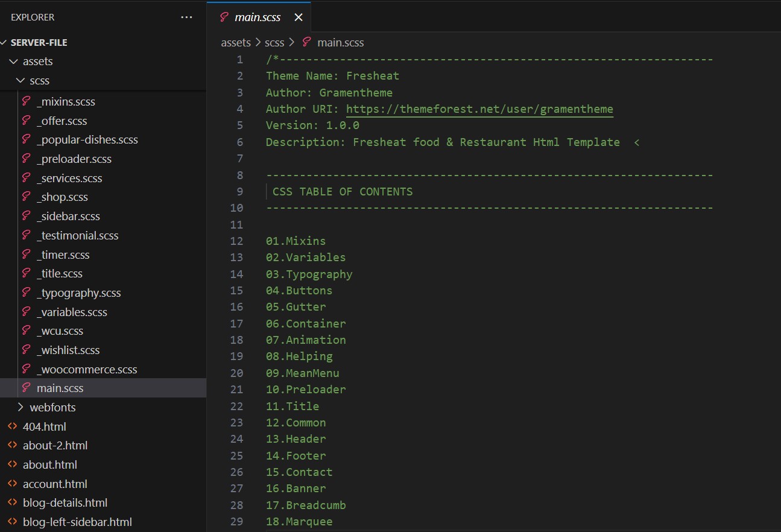The width and height of the screenshot is (781, 532).
Task: Click the Sass icon beside _woocommerce.scss
Action: [26, 369]
